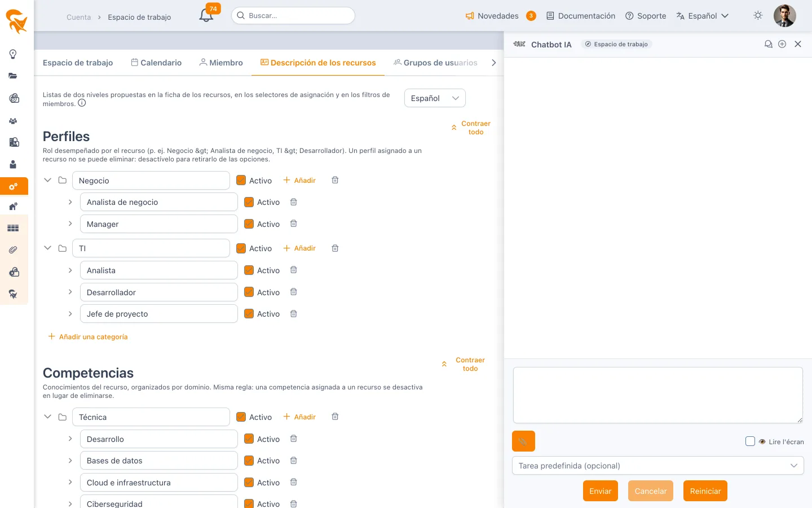This screenshot has height=508, width=812.
Task: Open the Español language menu in the top bar
Action: click(x=703, y=16)
